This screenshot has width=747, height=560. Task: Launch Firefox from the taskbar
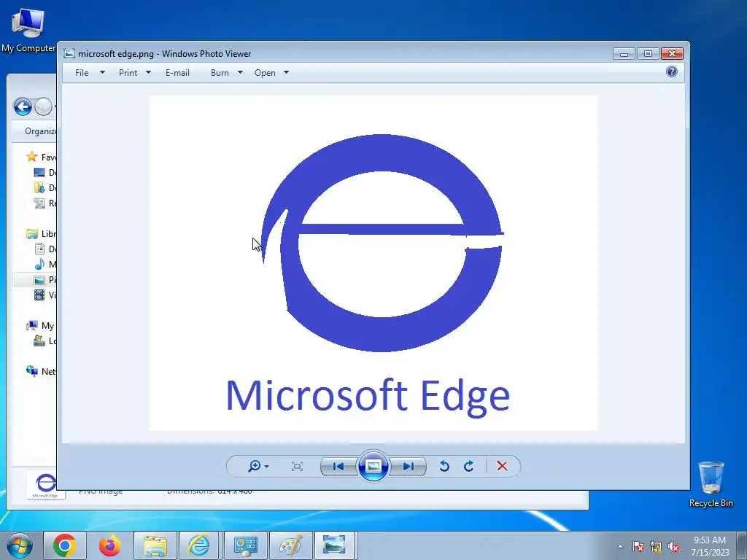tap(109, 545)
